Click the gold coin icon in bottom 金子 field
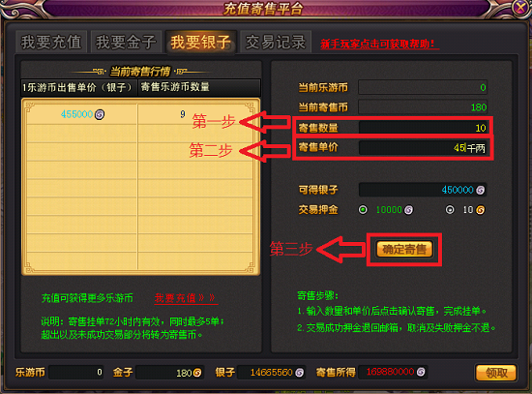Viewport: 532px width, 394px height. [197, 373]
